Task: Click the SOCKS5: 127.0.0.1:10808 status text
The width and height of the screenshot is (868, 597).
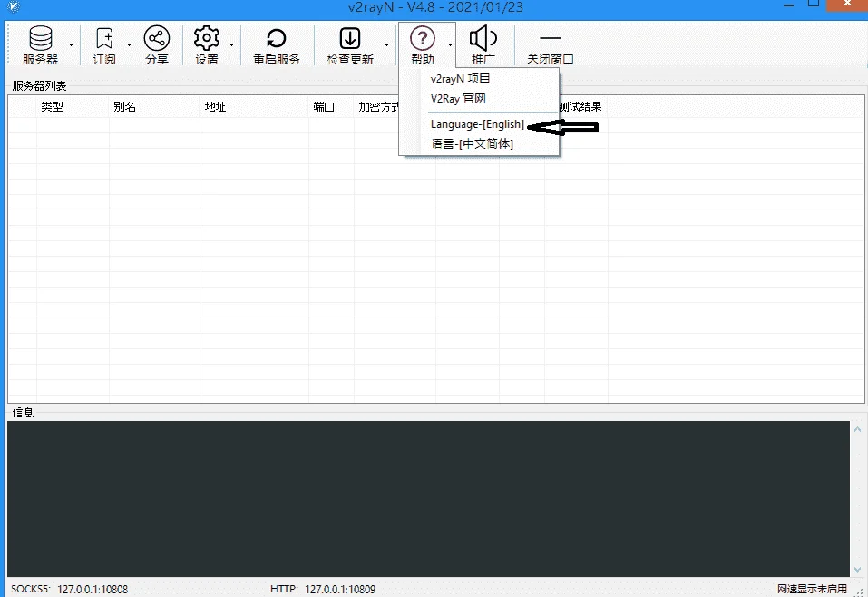Action: 70,589
